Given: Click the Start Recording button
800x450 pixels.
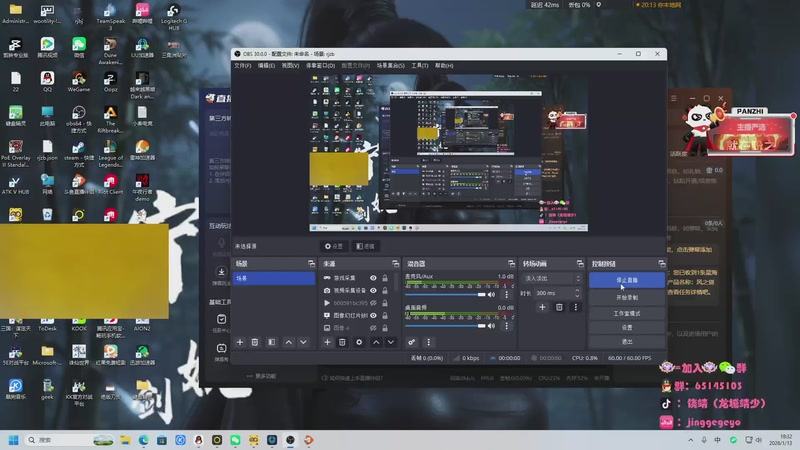Looking at the screenshot, I should (627, 297).
